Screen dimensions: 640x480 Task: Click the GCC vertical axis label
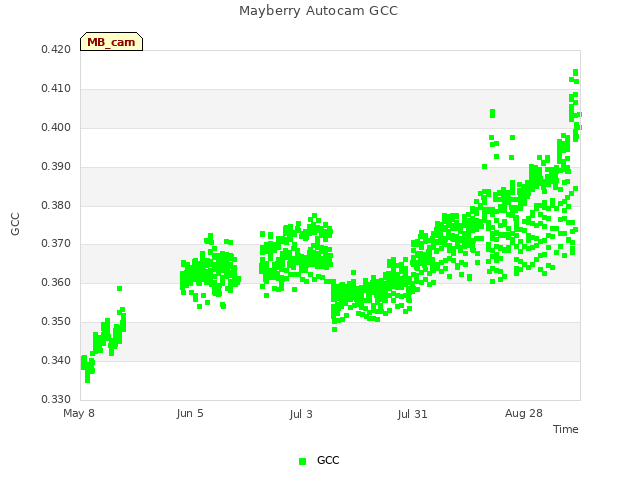15,224
